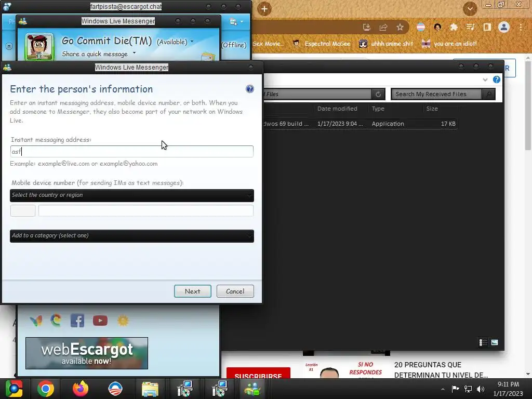The width and height of the screenshot is (532, 399).
Task: Open the Select the country or region dropdown
Action: 131,195
